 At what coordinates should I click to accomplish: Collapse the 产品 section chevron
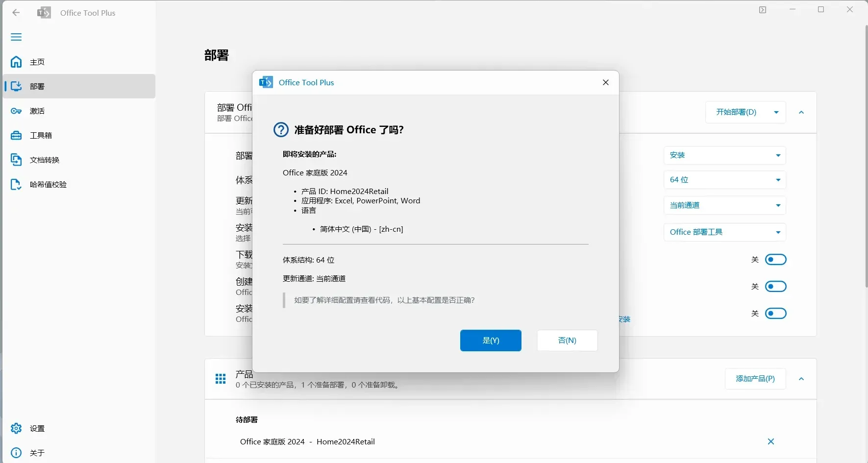(801, 379)
